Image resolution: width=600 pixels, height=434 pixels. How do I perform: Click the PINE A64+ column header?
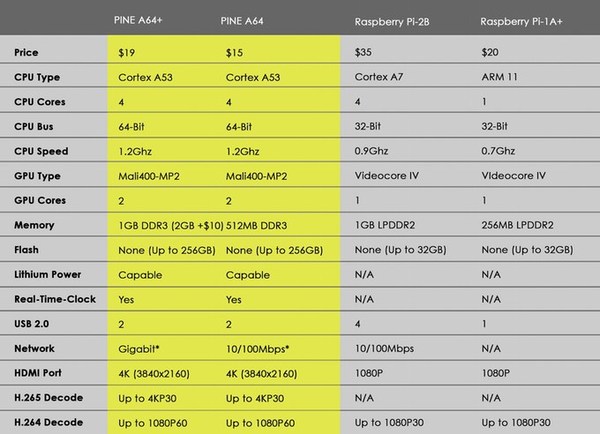pos(145,20)
